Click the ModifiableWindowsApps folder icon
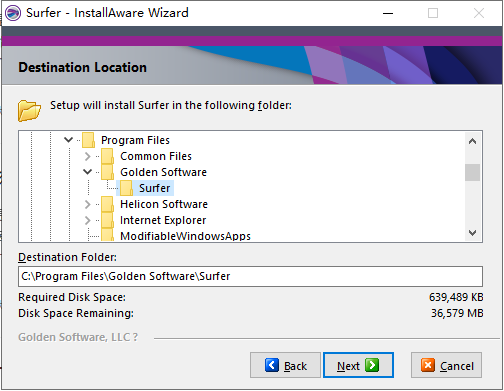Screen dimensions: 504x391 [x=107, y=235]
